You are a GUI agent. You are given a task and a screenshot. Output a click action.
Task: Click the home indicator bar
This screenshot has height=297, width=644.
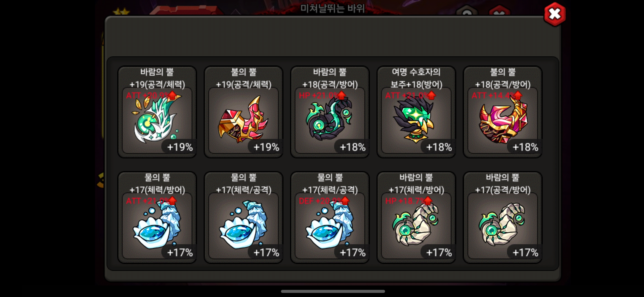(333, 291)
